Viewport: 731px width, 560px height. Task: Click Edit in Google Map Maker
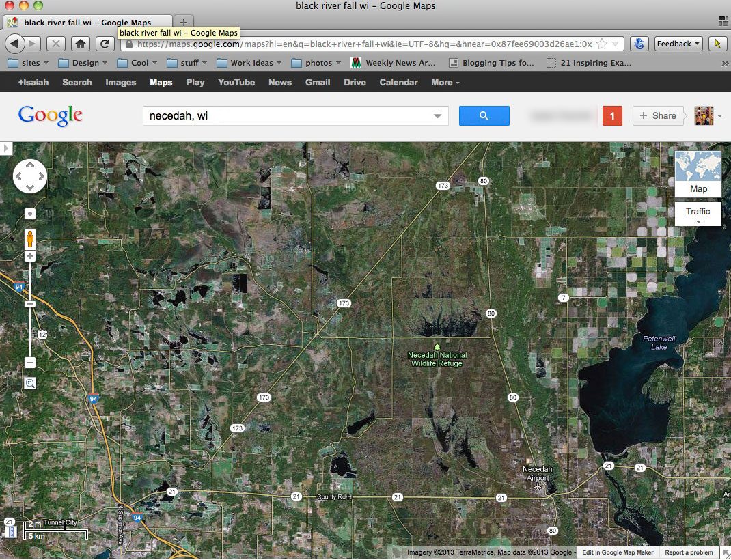(618, 552)
